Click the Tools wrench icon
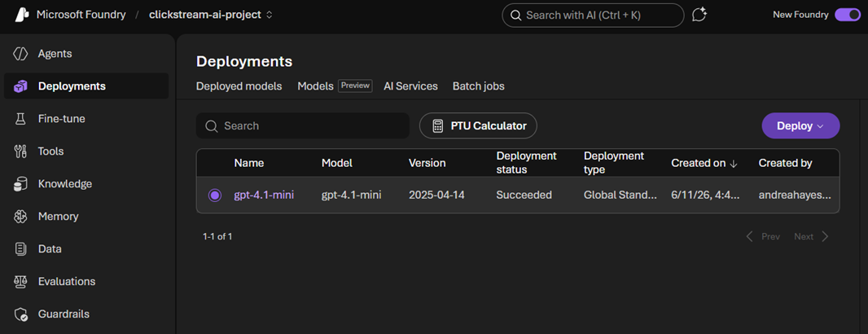Screen dimensions: 868x334 point(20,152)
